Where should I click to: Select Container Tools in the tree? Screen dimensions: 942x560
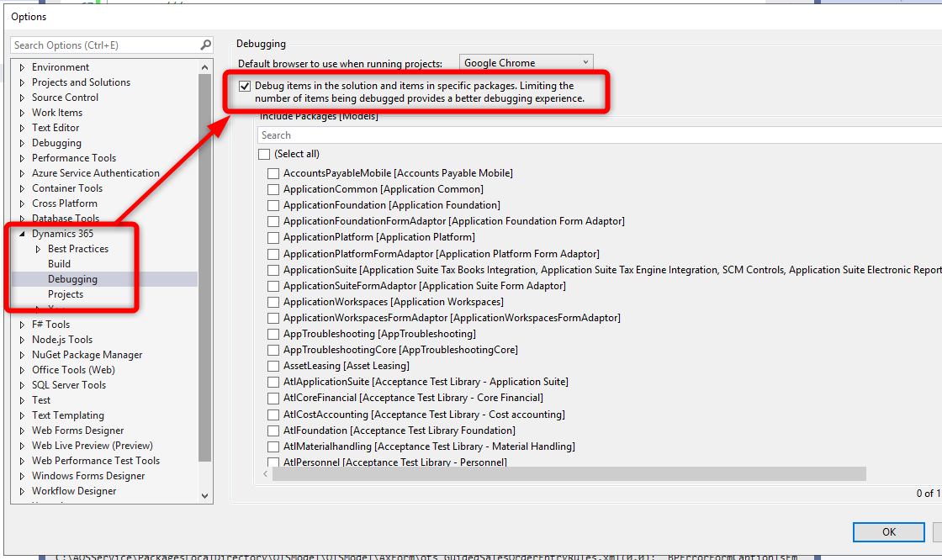tap(67, 188)
